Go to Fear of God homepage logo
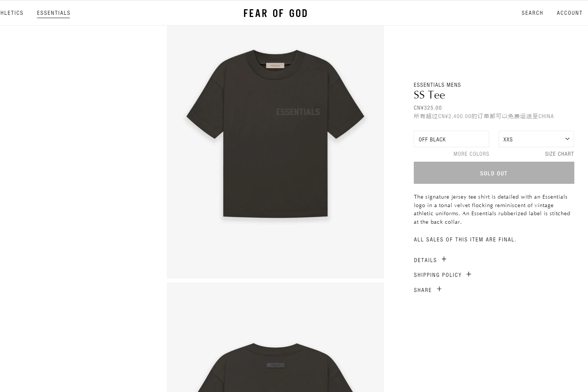 pos(275,13)
